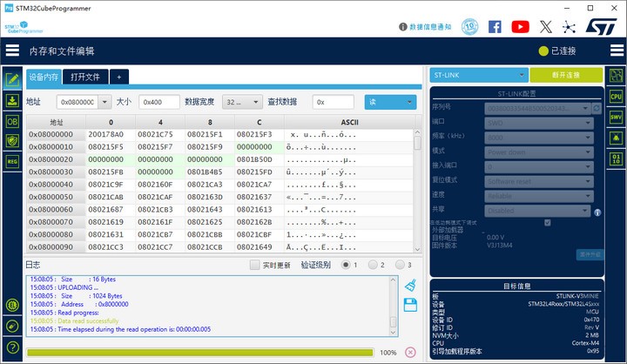Save the log with floppy disk icon

click(x=410, y=304)
